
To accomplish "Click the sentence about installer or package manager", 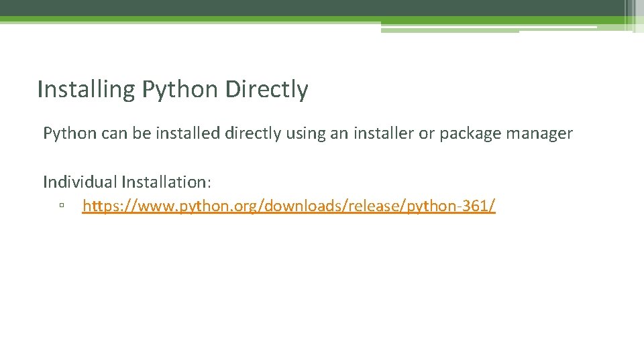I will tap(308, 134).
